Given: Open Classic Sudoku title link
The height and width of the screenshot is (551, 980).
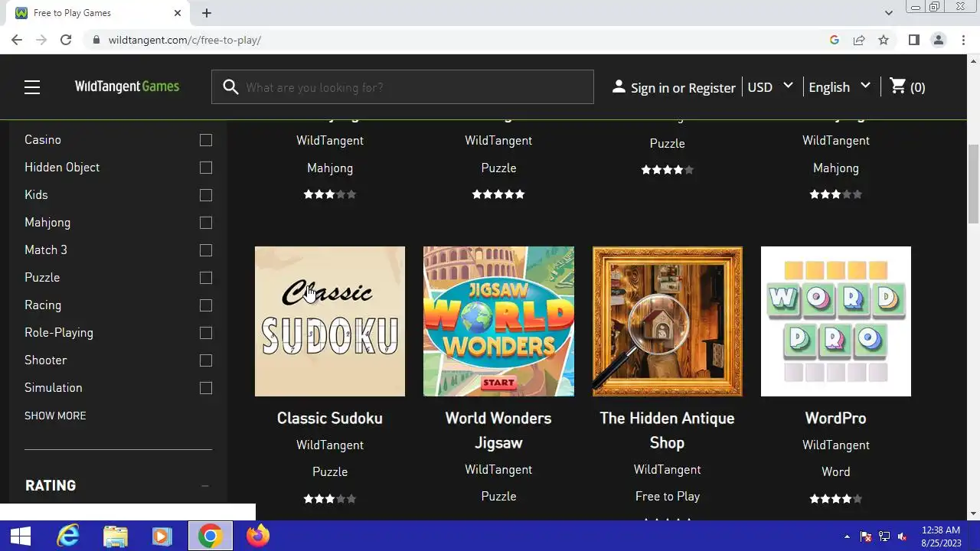Looking at the screenshot, I should point(330,418).
